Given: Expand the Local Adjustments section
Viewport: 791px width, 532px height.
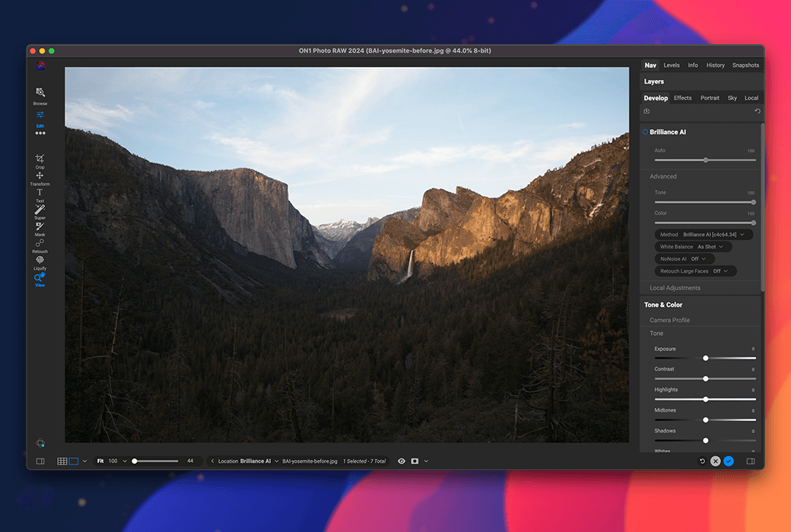Looking at the screenshot, I should (675, 288).
